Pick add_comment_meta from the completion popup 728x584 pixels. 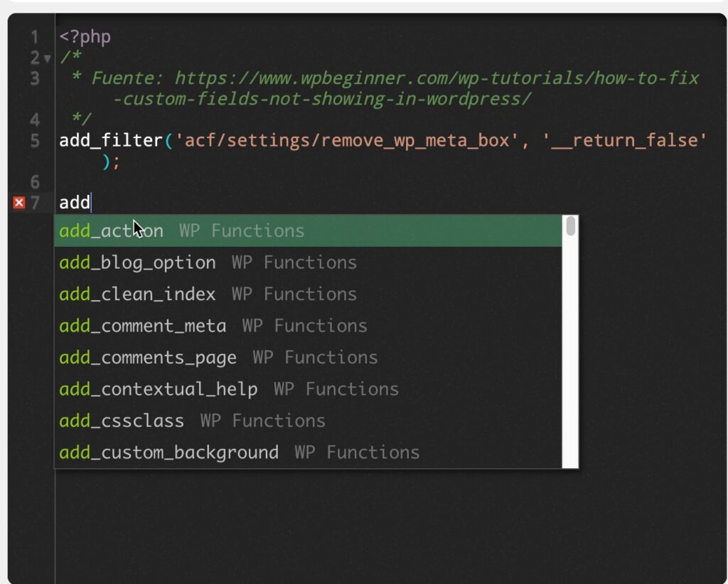pos(141,326)
